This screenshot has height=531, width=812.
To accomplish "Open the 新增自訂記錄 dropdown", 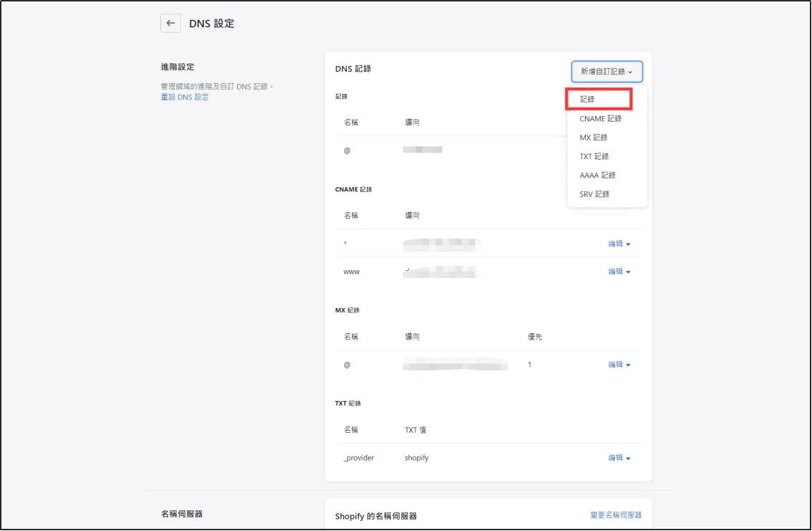I will pos(606,72).
